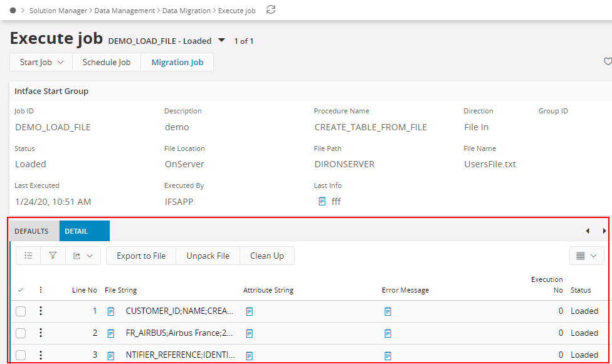This screenshot has width=612, height=364.
Task: Click the Export to File button
Action: 141,256
